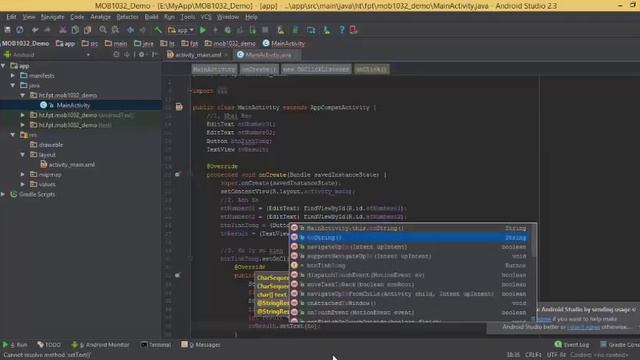Open the app run configuration dropdown
The width and height of the screenshot is (640, 360).
pyautogui.click(x=180, y=30)
